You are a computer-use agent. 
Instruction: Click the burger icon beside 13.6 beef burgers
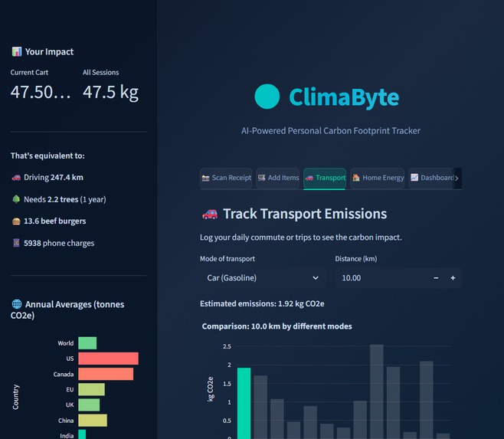pos(16,221)
